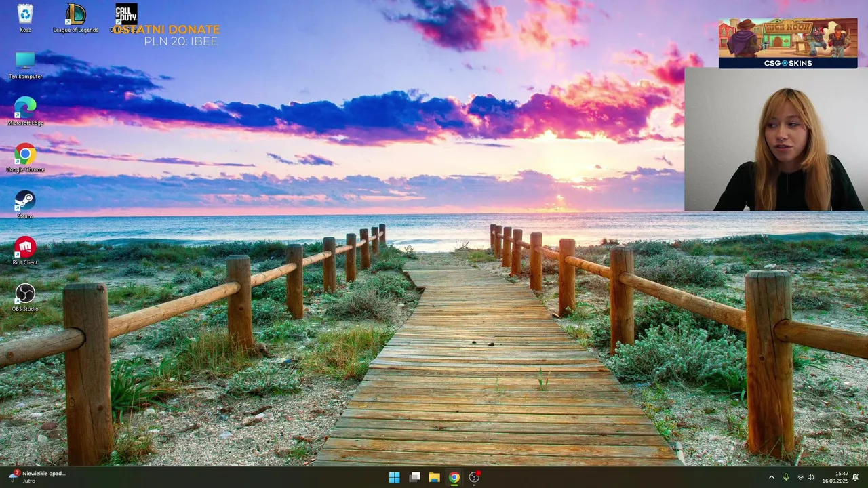Click the webcam overlay feed
Image resolution: width=868 pixels, height=488 pixels.
776,139
